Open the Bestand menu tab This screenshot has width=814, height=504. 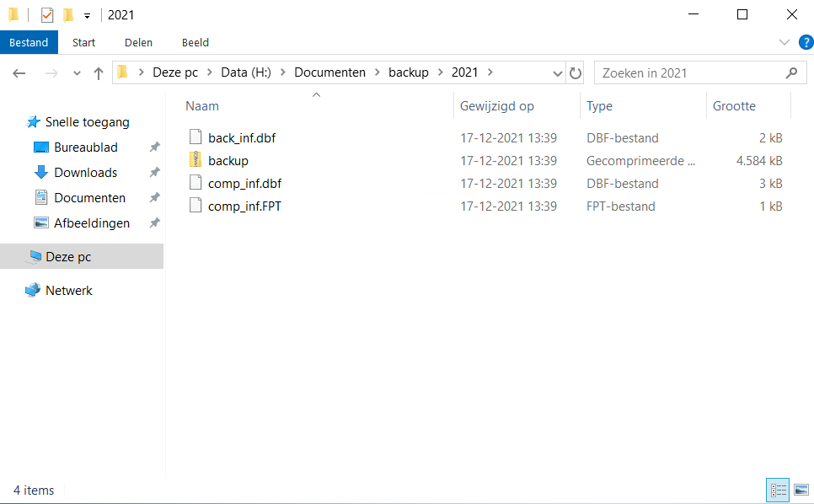pyautogui.click(x=29, y=42)
